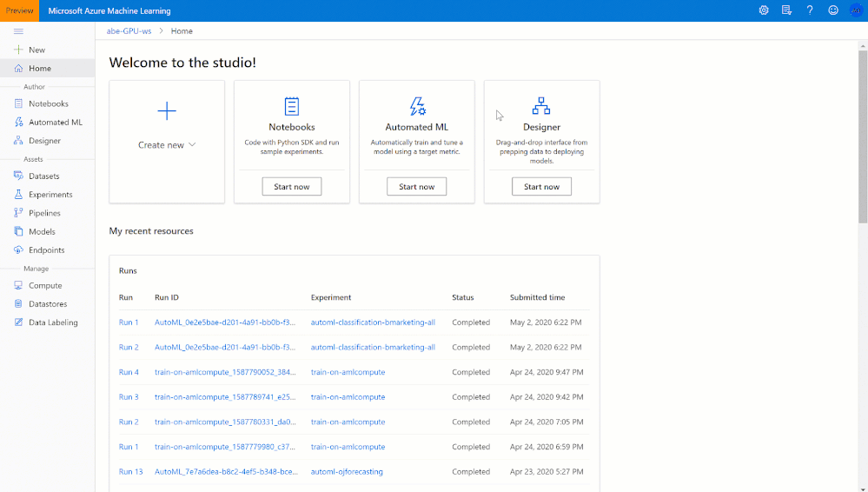The height and width of the screenshot is (492, 868).
Task: Open Notebooks in the sidebar menu
Action: pos(49,103)
